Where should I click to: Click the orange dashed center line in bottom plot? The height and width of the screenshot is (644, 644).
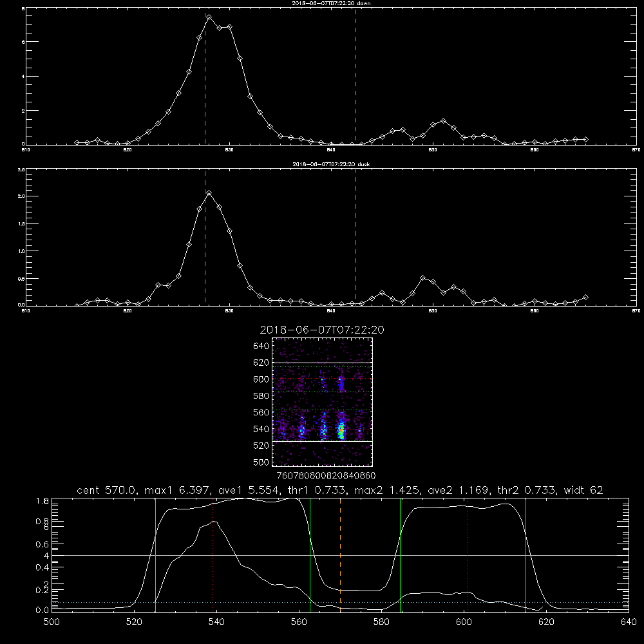pyautogui.click(x=341, y=555)
